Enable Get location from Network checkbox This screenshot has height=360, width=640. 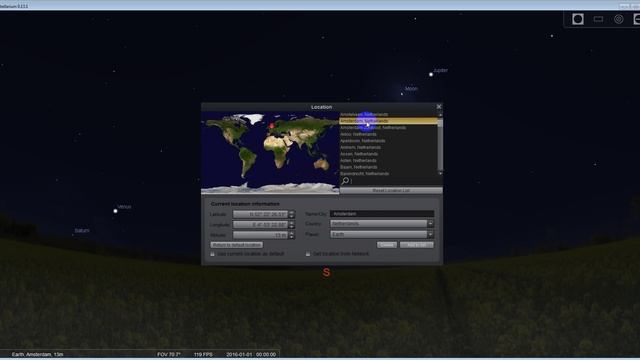click(x=308, y=254)
